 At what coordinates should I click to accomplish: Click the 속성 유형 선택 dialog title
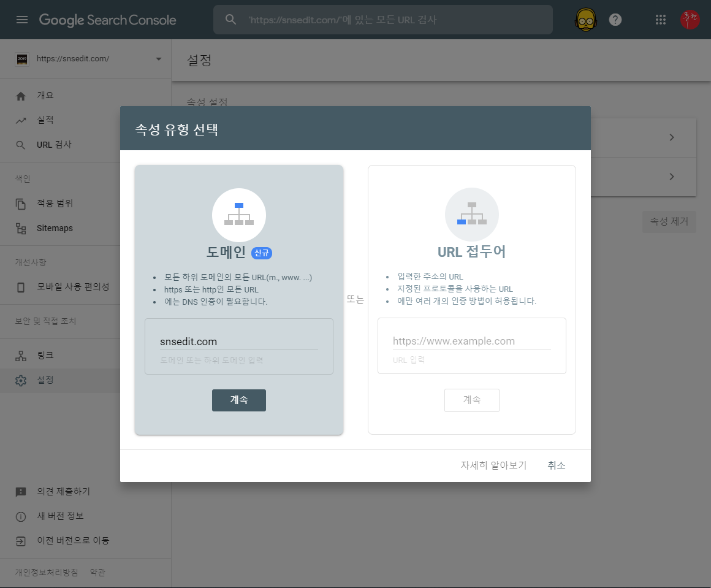point(177,130)
